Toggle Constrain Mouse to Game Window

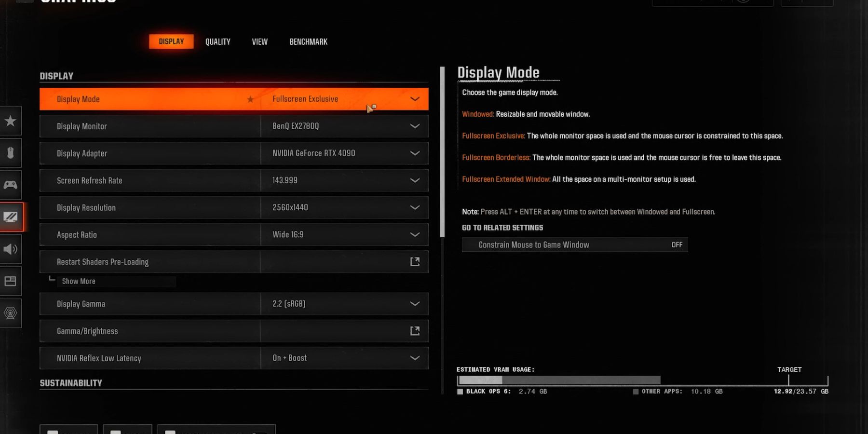pos(575,245)
